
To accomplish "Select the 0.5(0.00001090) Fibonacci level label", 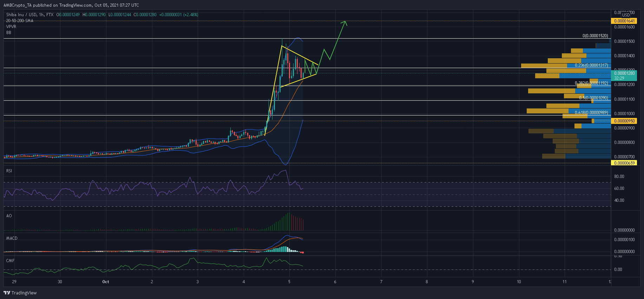I will (593, 98).
